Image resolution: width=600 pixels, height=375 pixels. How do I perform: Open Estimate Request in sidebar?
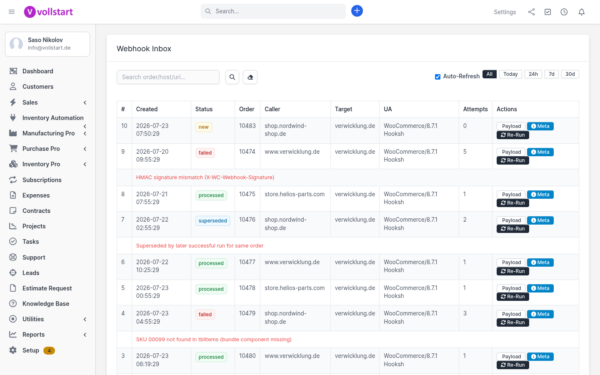47,288
